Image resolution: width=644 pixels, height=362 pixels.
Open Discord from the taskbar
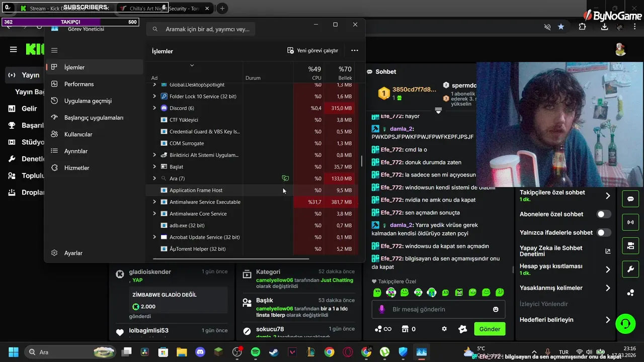(200, 352)
